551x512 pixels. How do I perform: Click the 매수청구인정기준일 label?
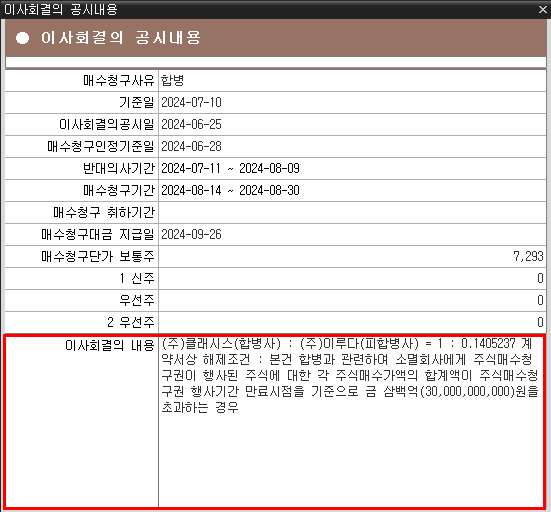(x=101, y=146)
